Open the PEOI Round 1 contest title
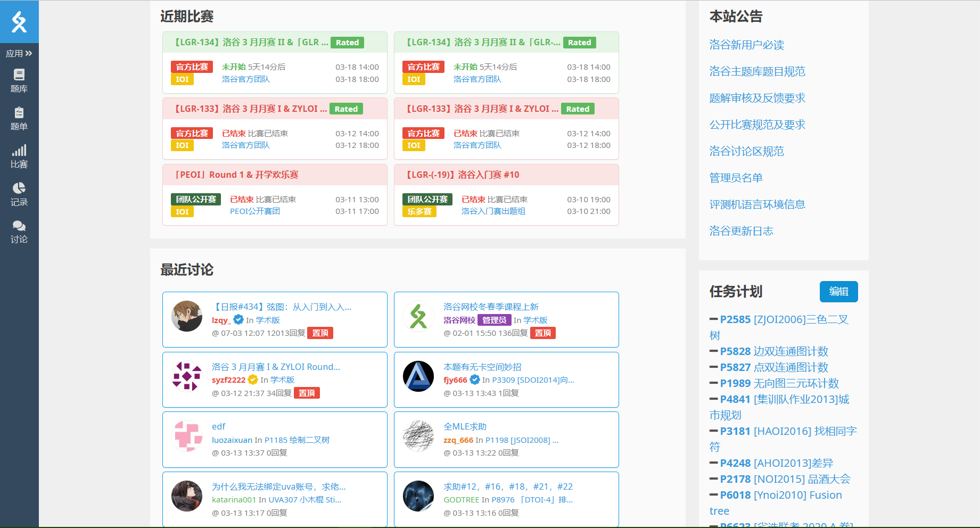 click(x=236, y=175)
